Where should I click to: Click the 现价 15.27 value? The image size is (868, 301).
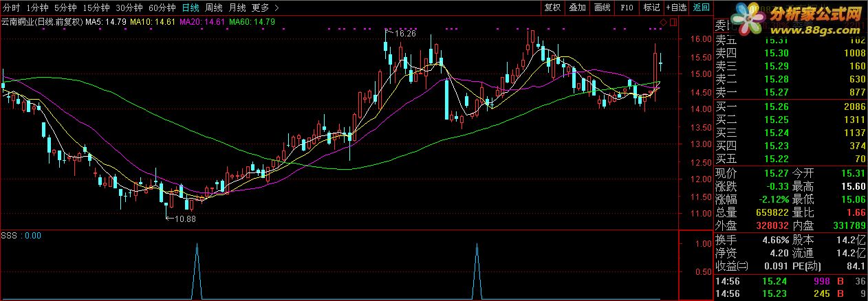click(777, 173)
